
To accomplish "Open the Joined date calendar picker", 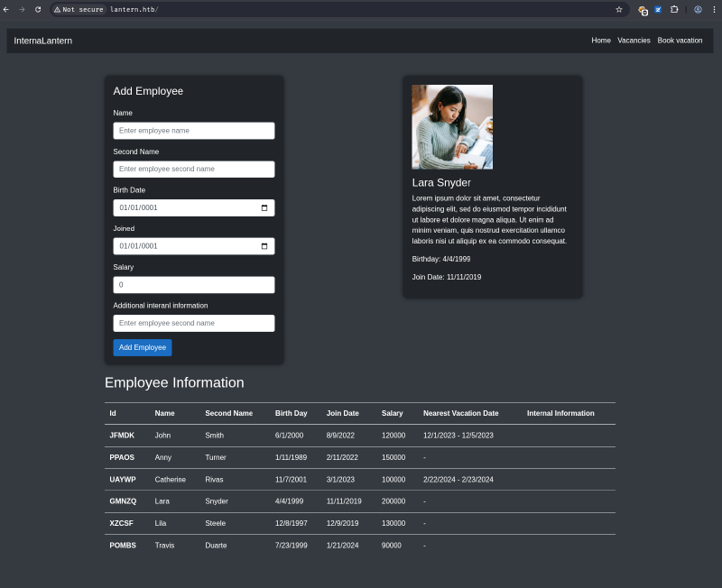I will click(x=265, y=245).
